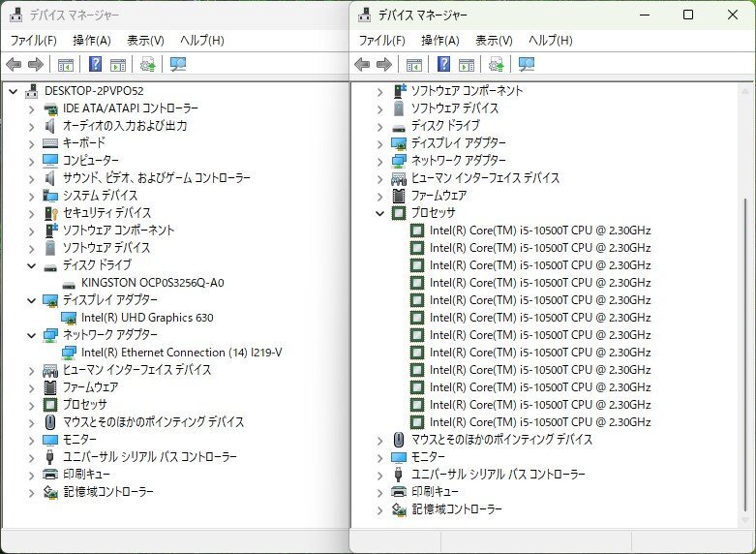Image resolution: width=756 pixels, height=554 pixels.
Task: Minimize the right Device Manager window
Action: tap(645, 15)
